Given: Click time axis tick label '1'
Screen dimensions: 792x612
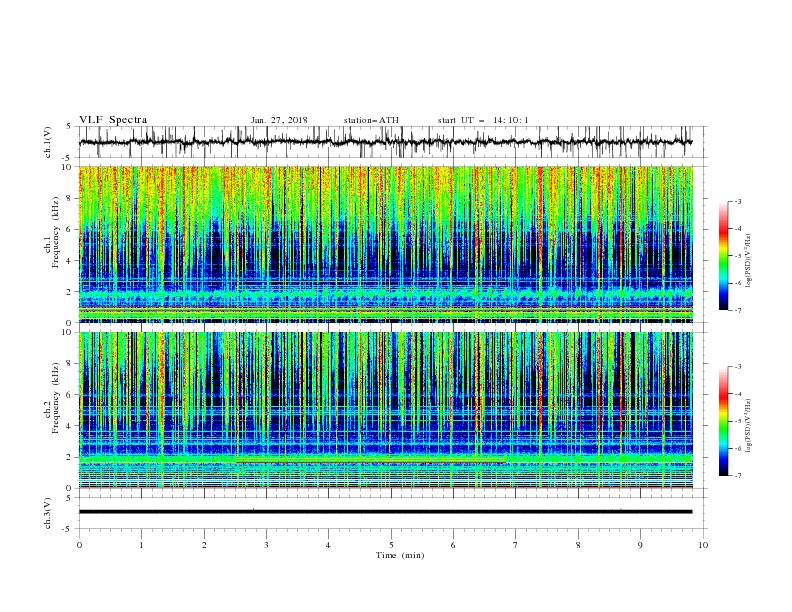Looking at the screenshot, I should (x=141, y=545).
